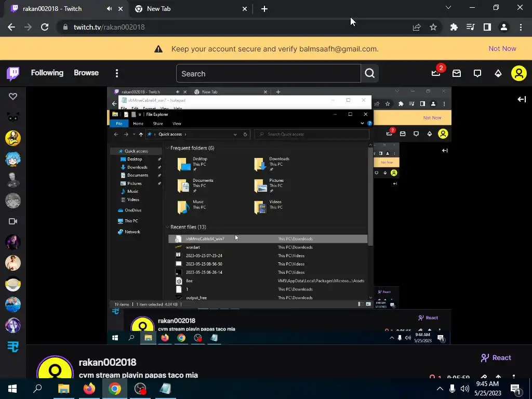Go to Browse page
532x399 pixels.
(x=86, y=73)
